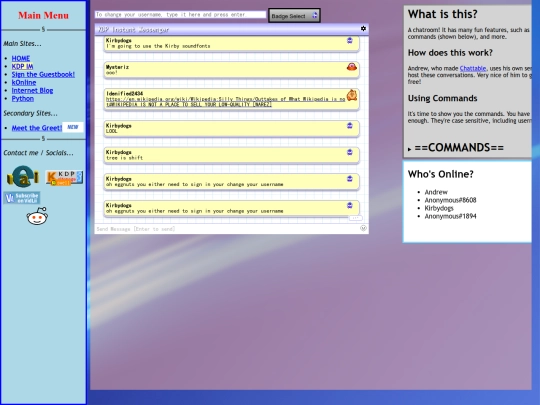Click the Internet Explorer badge icon

(x=23, y=177)
